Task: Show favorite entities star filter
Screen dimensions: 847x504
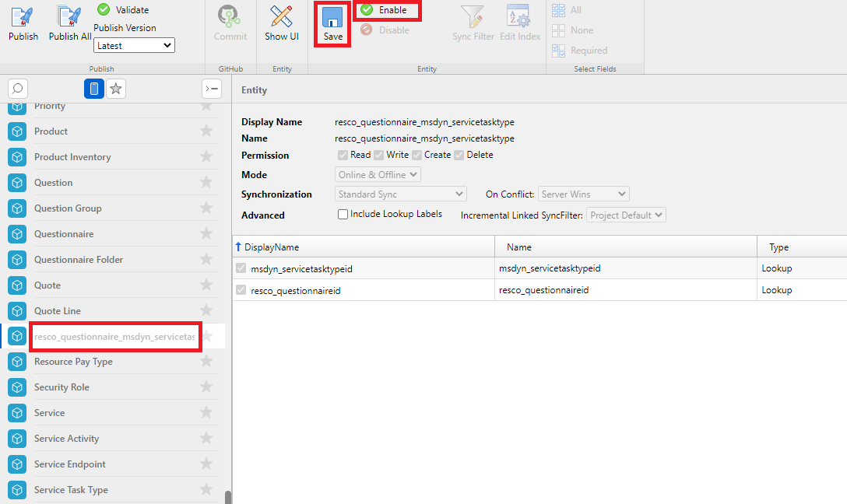Action: click(x=115, y=89)
